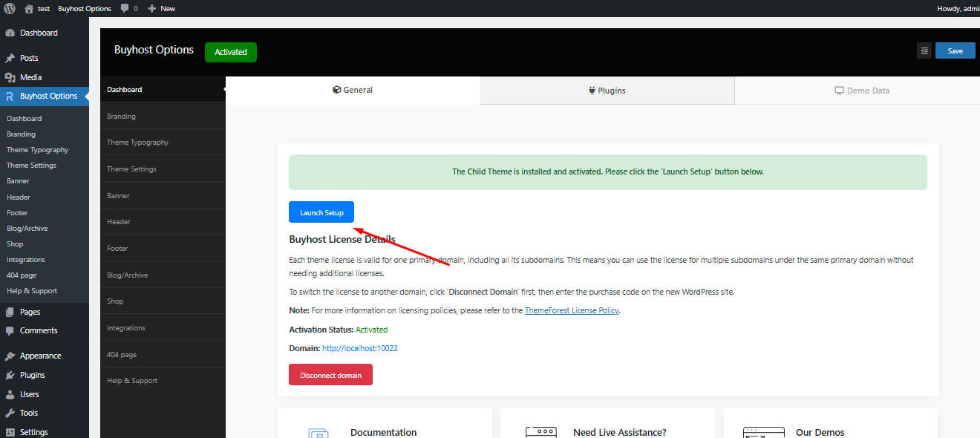Select Footer in the dark options panel
This screenshot has height=438, width=980.
click(x=163, y=248)
